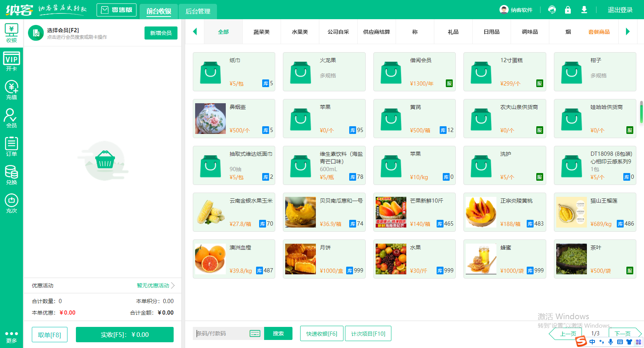This screenshot has width=644, height=348.
Task: Click the 实收[F5] payment button
Action: (125, 335)
